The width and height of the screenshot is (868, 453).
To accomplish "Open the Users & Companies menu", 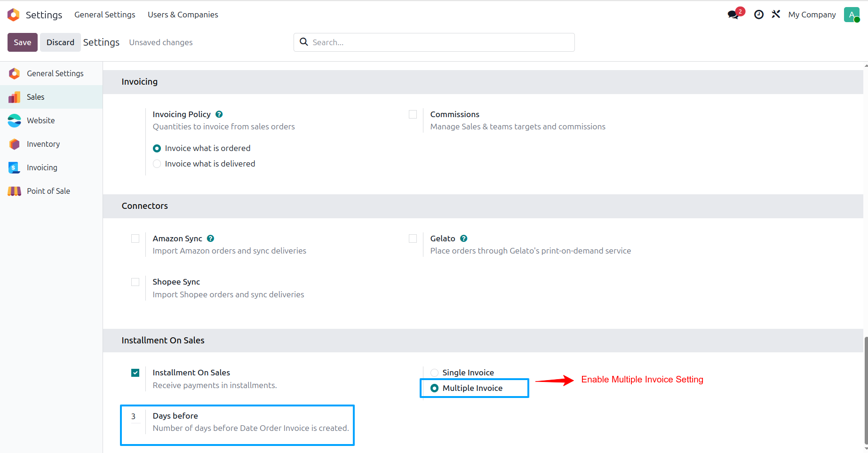I will tap(183, 15).
